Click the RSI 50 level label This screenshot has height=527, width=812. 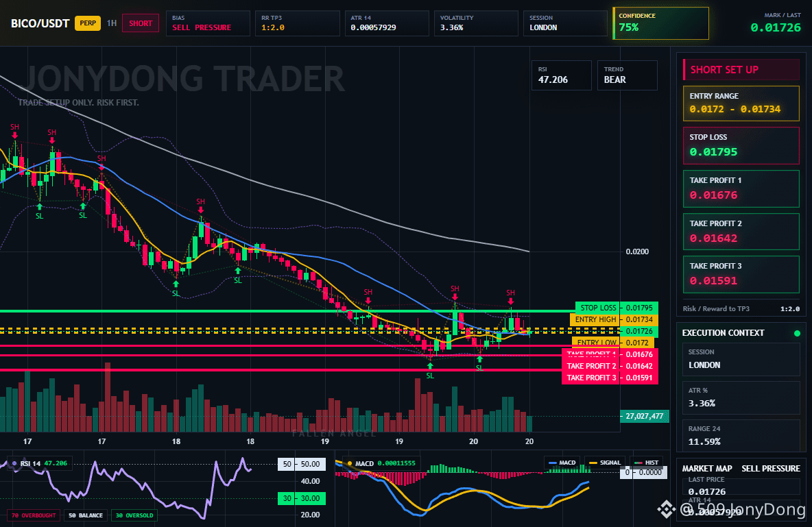click(x=302, y=464)
